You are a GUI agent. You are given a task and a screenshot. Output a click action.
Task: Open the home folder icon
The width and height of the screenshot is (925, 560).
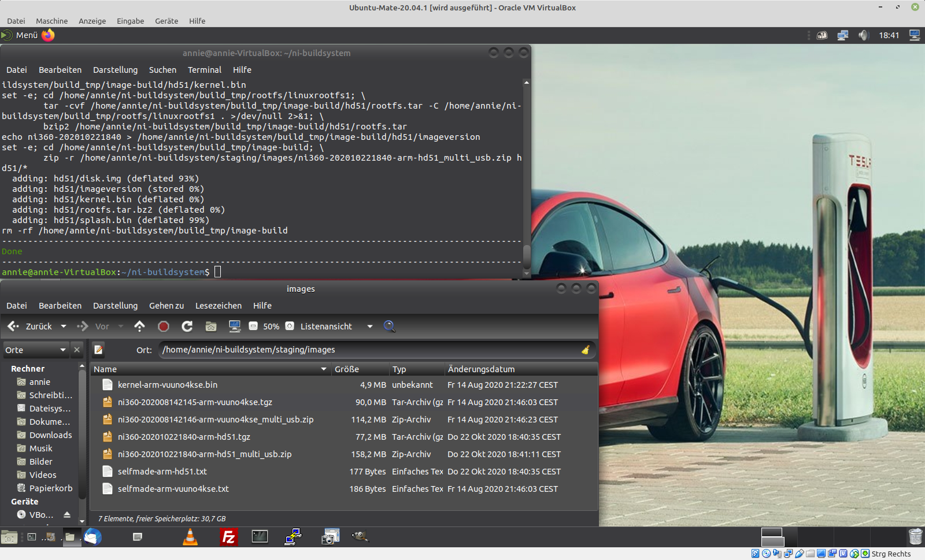211,327
